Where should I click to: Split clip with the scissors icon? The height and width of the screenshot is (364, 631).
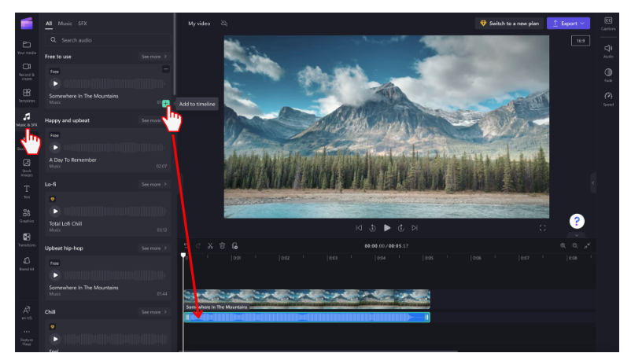[210, 246]
